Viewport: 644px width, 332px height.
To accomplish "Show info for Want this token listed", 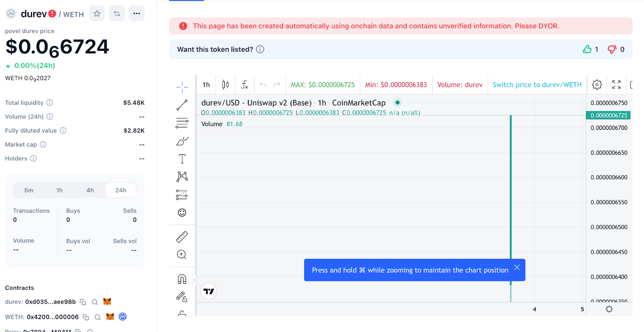I will [x=260, y=49].
